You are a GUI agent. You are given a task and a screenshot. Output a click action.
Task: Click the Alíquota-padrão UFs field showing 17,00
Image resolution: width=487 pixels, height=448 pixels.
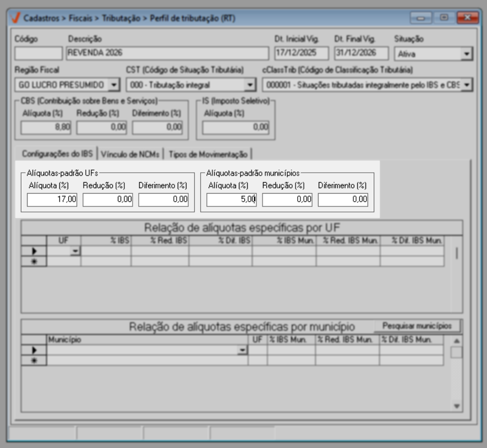pos(52,200)
